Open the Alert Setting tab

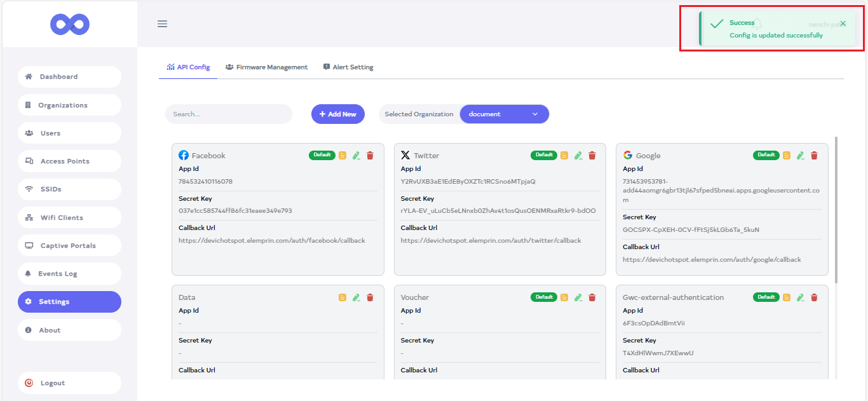[348, 67]
